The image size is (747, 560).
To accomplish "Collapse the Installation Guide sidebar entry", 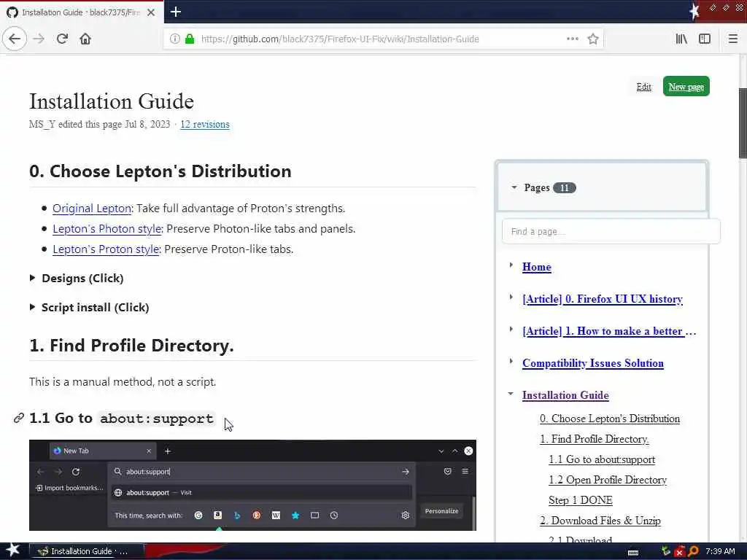I will [x=511, y=394].
